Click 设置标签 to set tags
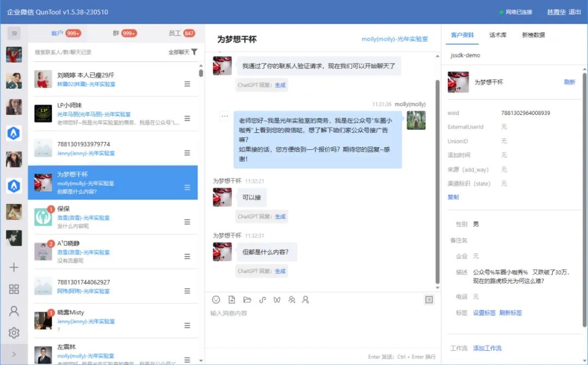This screenshot has height=365, width=588. point(484,313)
